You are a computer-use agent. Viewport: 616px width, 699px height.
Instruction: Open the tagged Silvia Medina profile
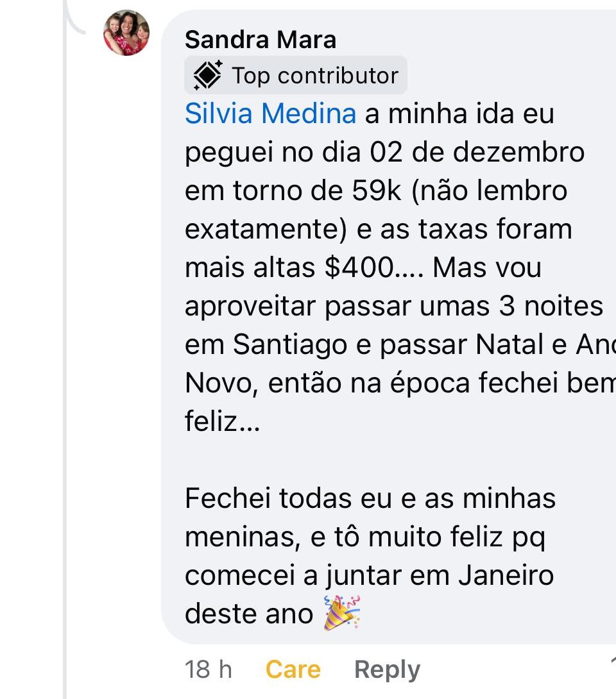[270, 114]
